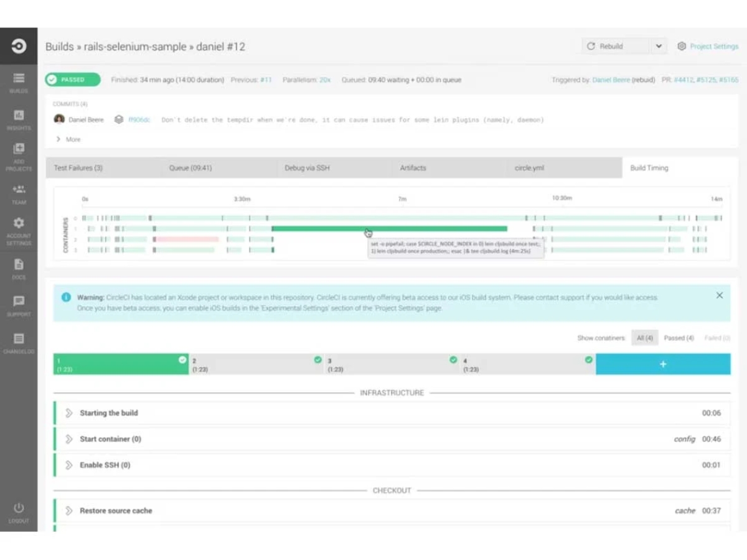
Task: Open the Docs sidebar icon
Action: click(x=19, y=264)
